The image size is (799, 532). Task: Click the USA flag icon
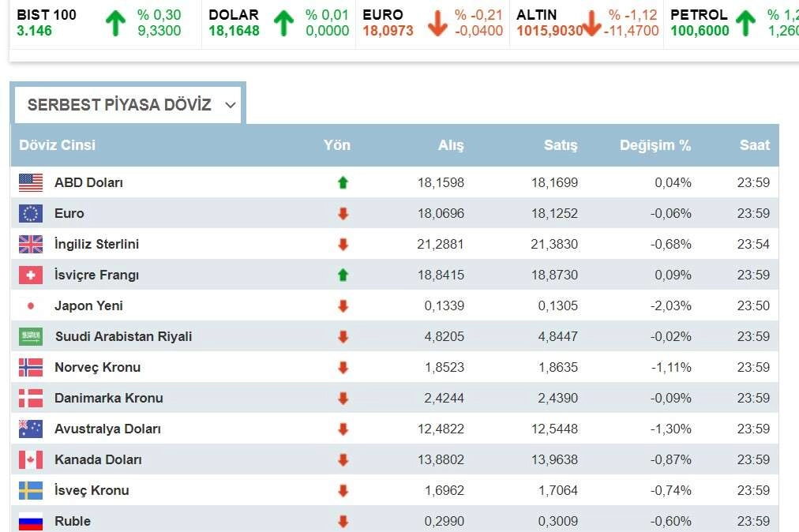[x=31, y=182]
